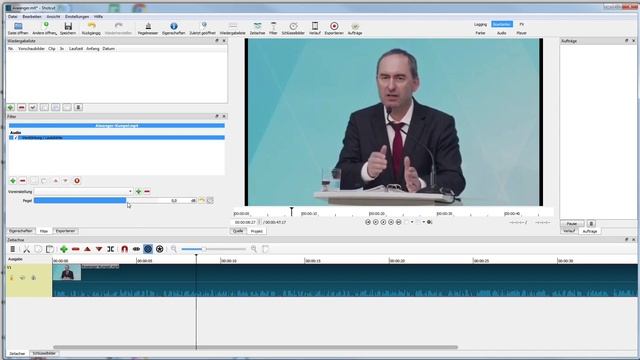This screenshot has width=640, height=360.
Task: Open the Hilfe menu
Action: [98, 17]
